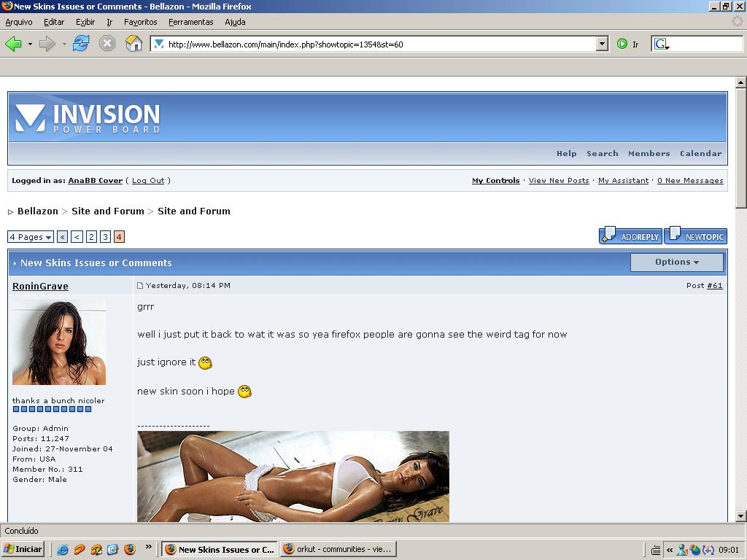Click the green Back arrow button
The height and width of the screenshot is (560, 747).
(13, 44)
